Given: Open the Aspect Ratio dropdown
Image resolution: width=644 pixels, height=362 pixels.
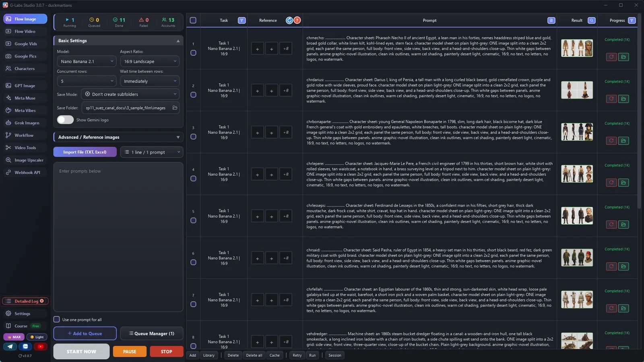Looking at the screenshot, I should tap(150, 62).
